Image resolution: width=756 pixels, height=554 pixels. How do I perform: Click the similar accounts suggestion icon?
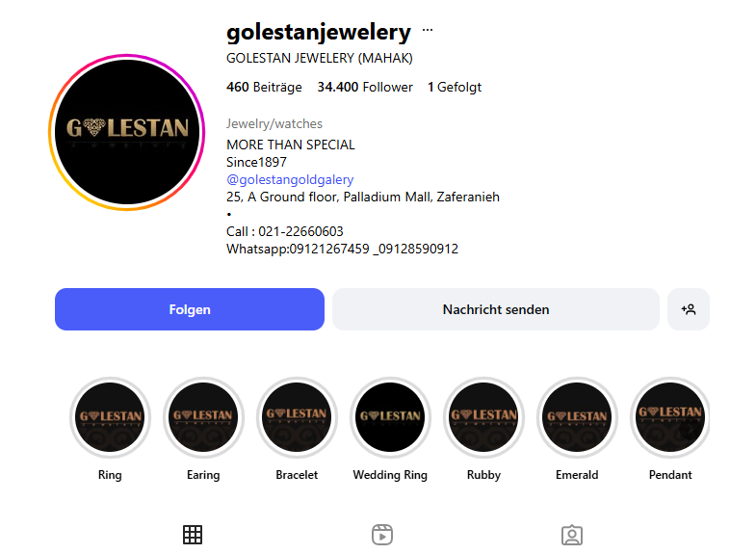tap(688, 309)
